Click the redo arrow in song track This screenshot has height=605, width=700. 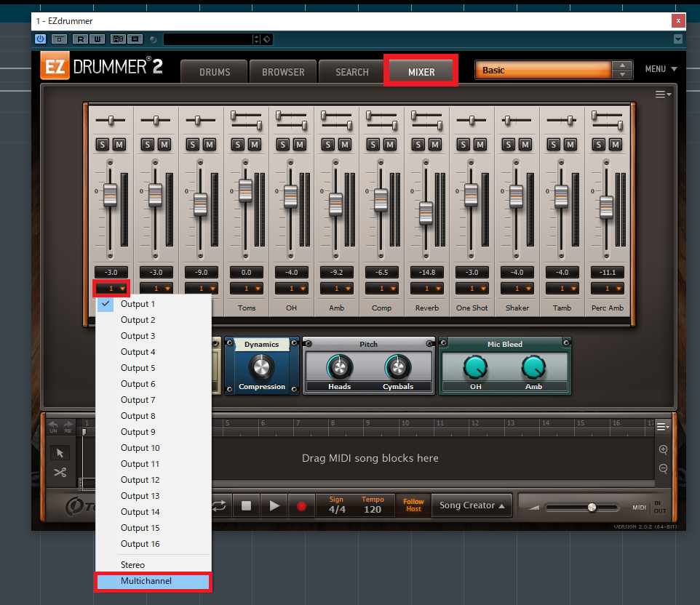[68, 426]
